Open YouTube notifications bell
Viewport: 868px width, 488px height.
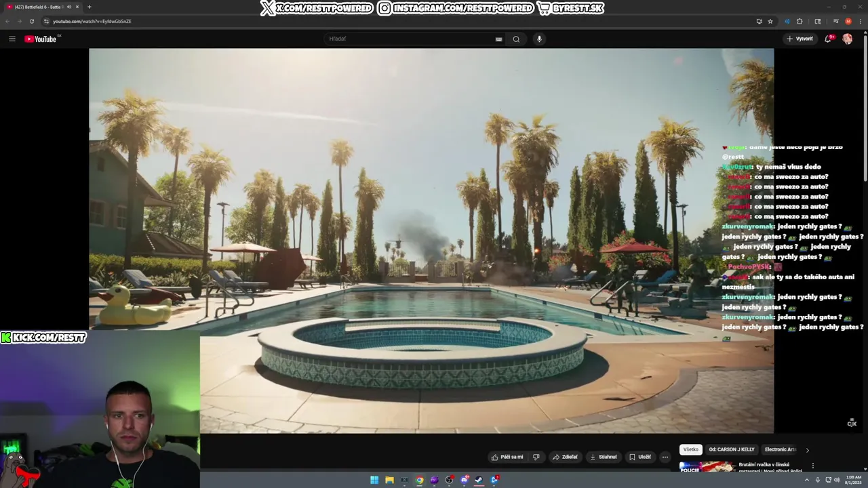(828, 39)
